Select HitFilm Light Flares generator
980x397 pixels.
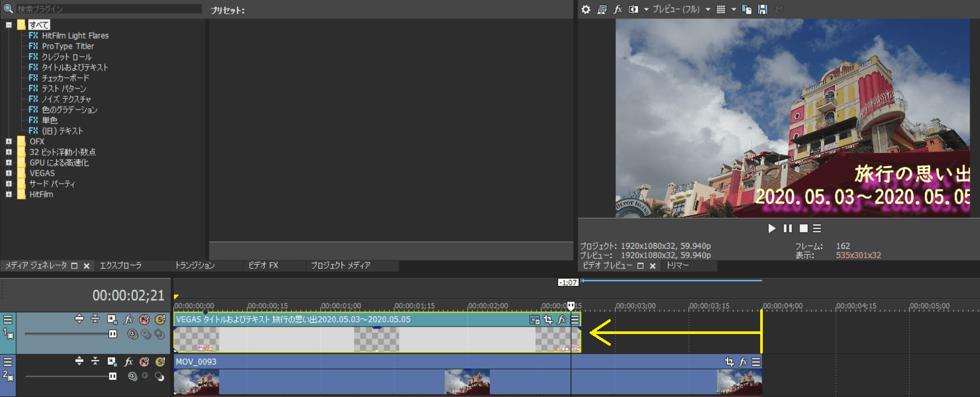coord(75,35)
